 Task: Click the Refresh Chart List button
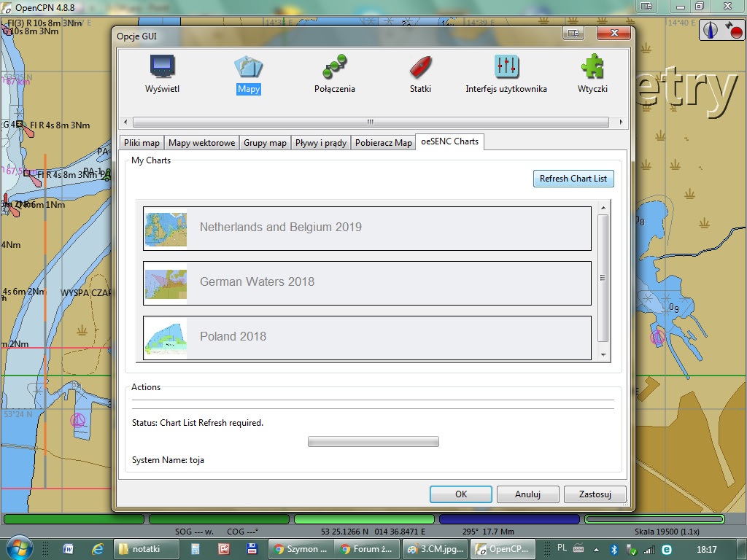573,179
